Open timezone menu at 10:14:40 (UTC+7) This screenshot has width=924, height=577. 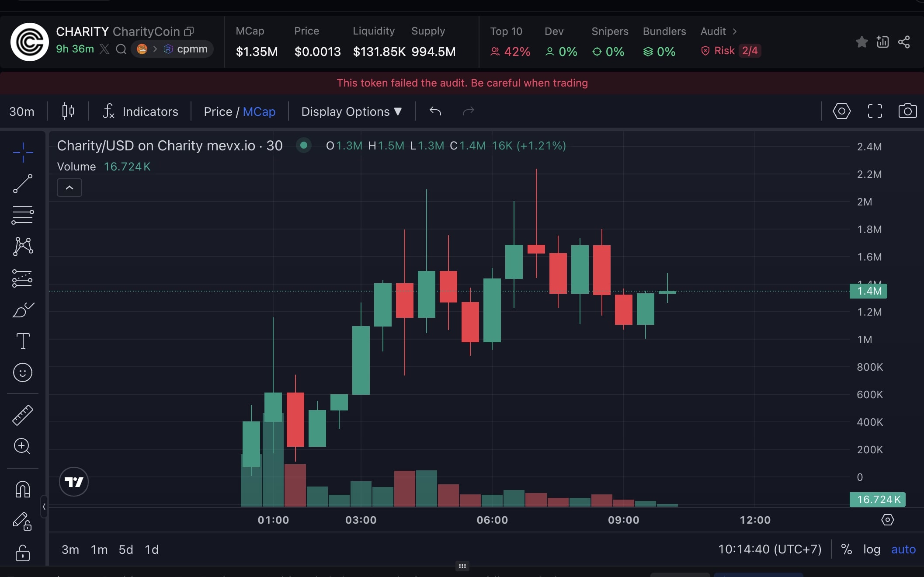[x=770, y=549]
